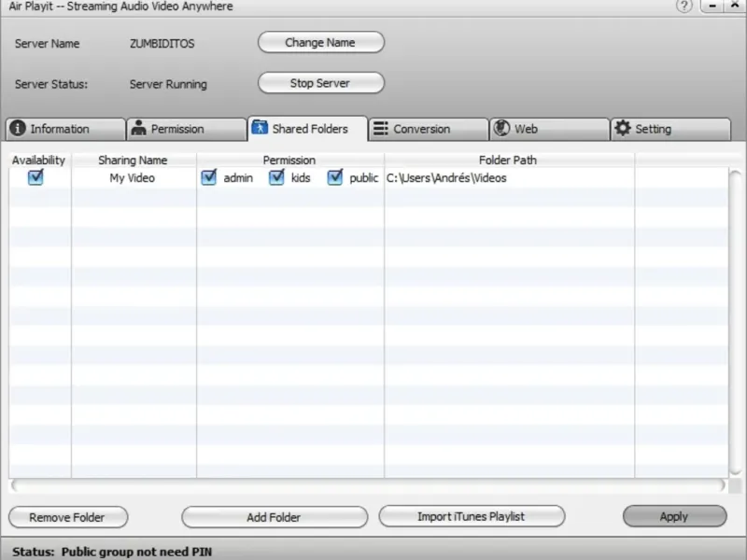
Task: Switch to the Permission tab
Action: tap(187, 129)
